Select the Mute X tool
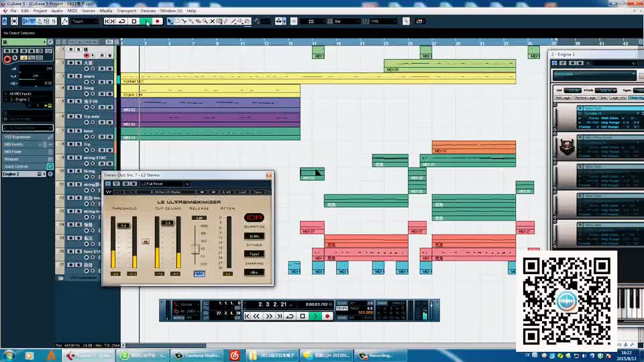The width and height of the screenshot is (644, 362). pyautogui.click(x=213, y=21)
